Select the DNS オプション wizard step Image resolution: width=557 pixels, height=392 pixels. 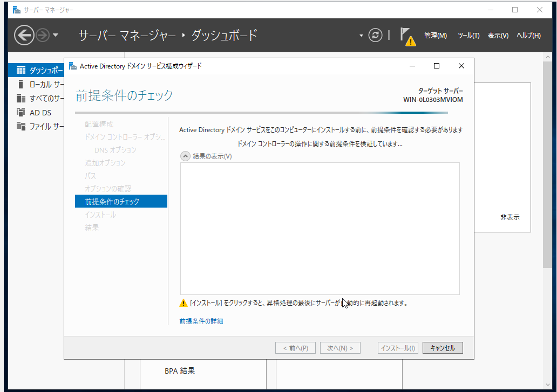(x=116, y=150)
